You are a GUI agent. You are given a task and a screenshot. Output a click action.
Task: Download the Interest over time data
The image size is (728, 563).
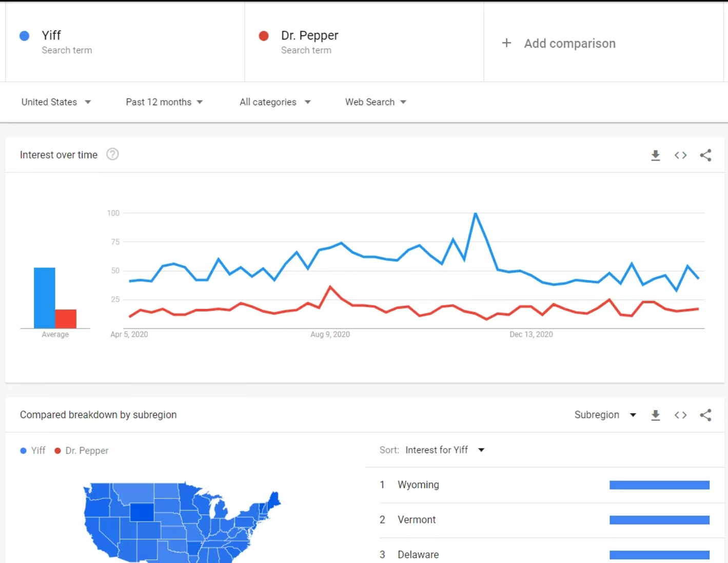656,155
